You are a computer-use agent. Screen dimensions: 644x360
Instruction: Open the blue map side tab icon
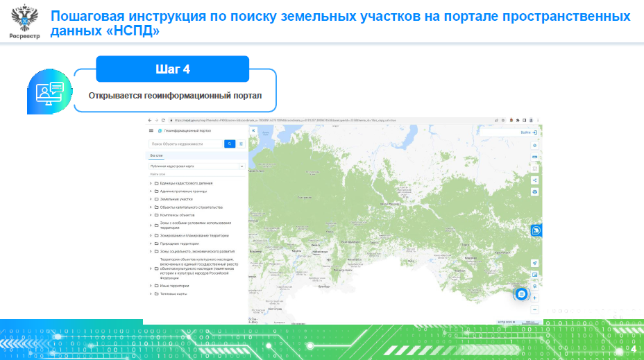536,231
